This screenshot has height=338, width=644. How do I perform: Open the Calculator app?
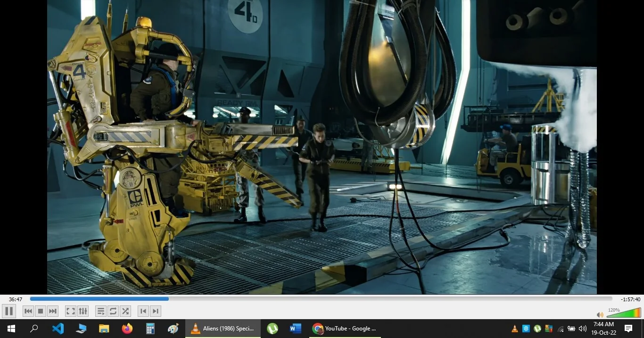click(x=150, y=329)
